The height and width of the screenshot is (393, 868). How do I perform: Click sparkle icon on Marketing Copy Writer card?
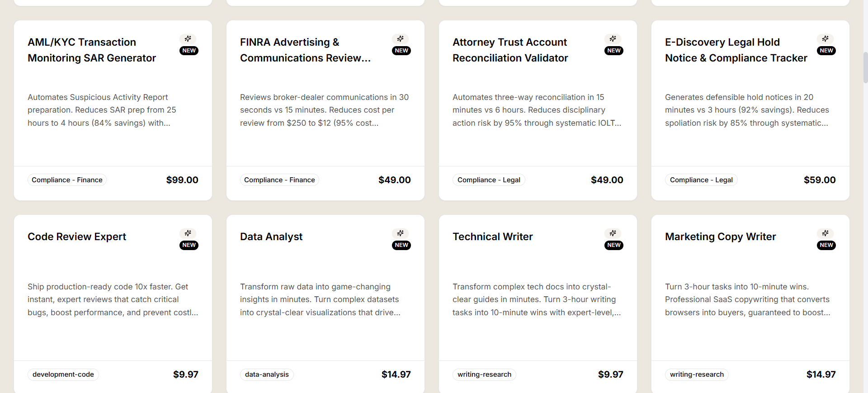(826, 233)
